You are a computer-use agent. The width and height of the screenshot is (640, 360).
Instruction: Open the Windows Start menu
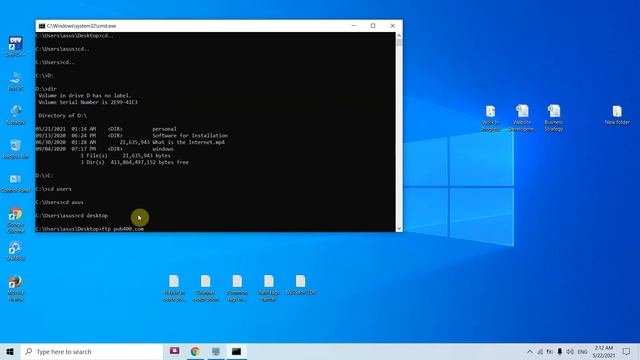[x=10, y=351]
